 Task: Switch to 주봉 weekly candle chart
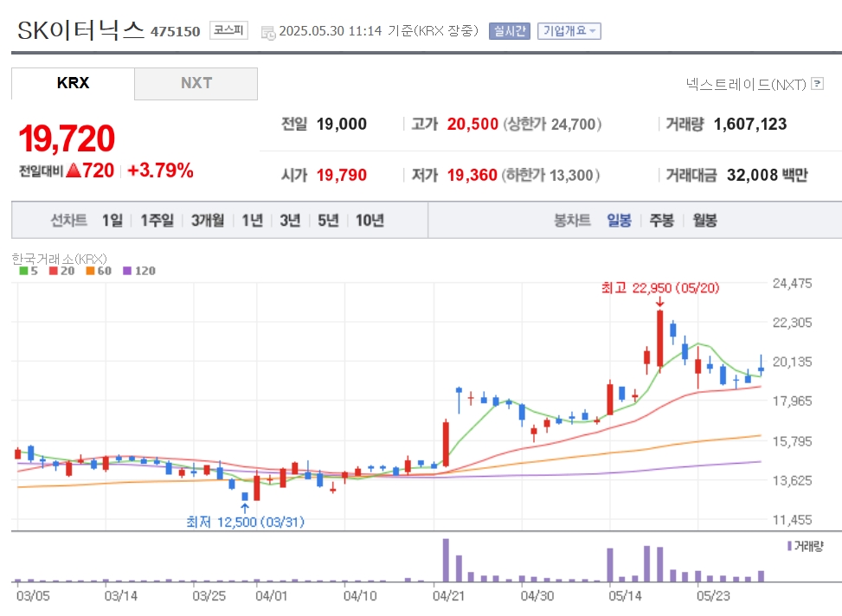coord(662,221)
